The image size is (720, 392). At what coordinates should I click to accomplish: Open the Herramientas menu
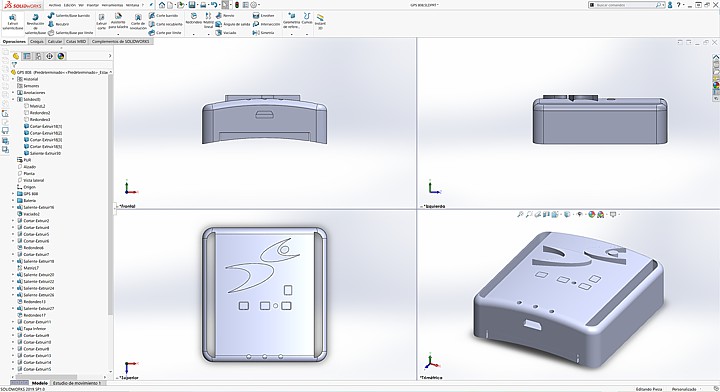coord(112,5)
